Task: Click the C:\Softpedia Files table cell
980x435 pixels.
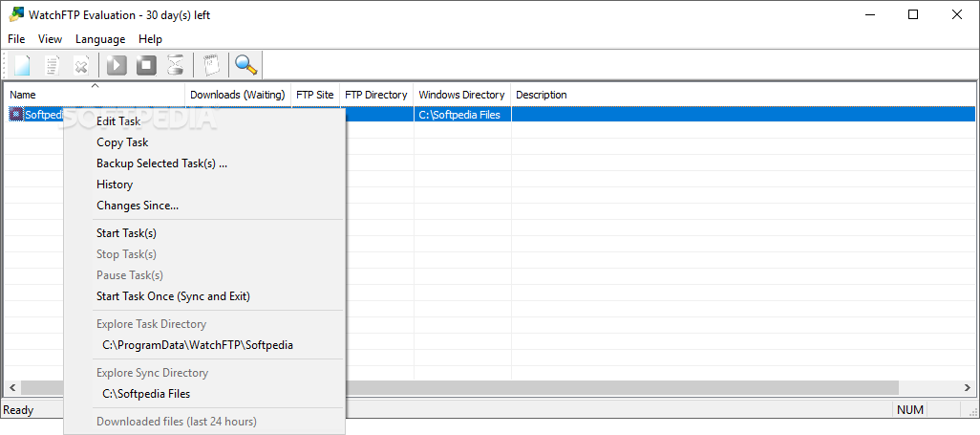Action: coord(462,115)
